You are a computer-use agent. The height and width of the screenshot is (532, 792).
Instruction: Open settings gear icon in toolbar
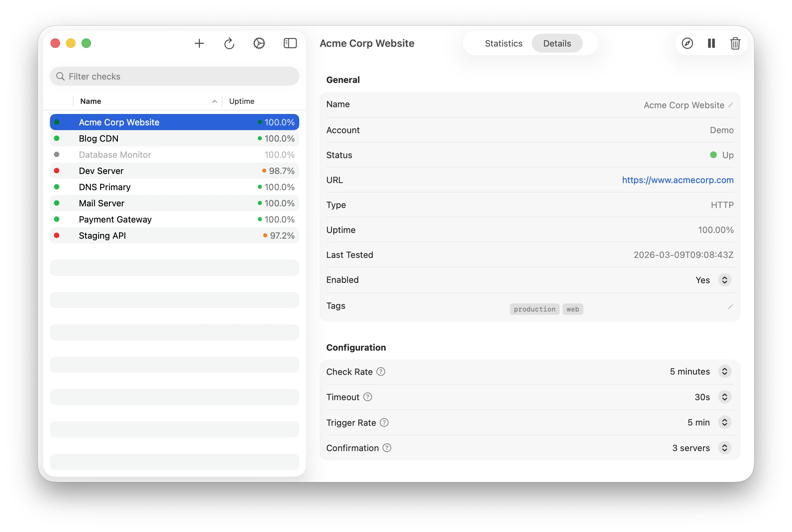pyautogui.click(x=259, y=43)
